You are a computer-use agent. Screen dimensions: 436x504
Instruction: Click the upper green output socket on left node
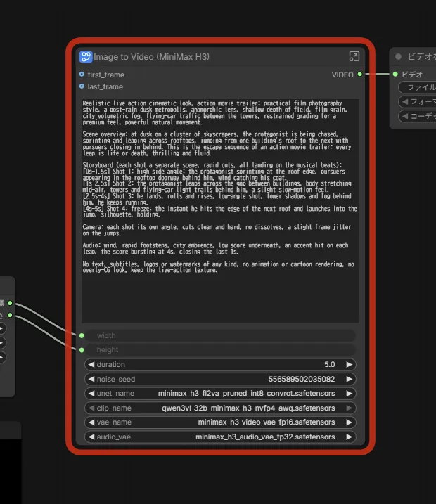pyautogui.click(x=10, y=303)
